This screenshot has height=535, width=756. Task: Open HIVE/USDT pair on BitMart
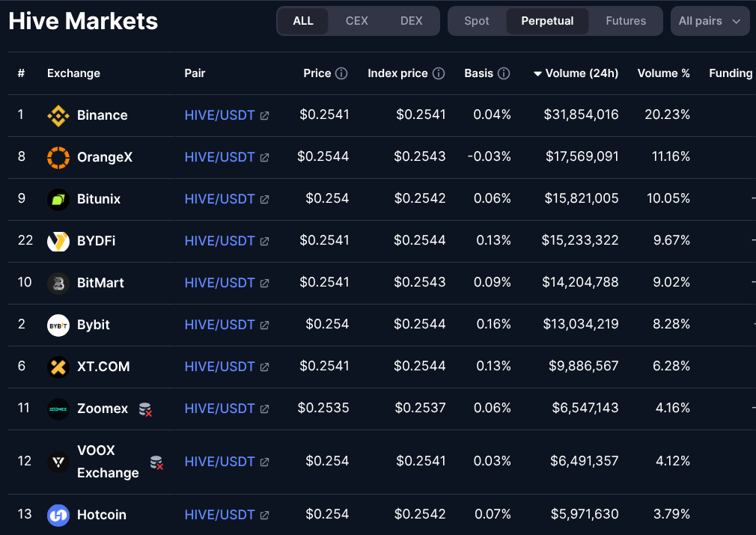pos(219,284)
